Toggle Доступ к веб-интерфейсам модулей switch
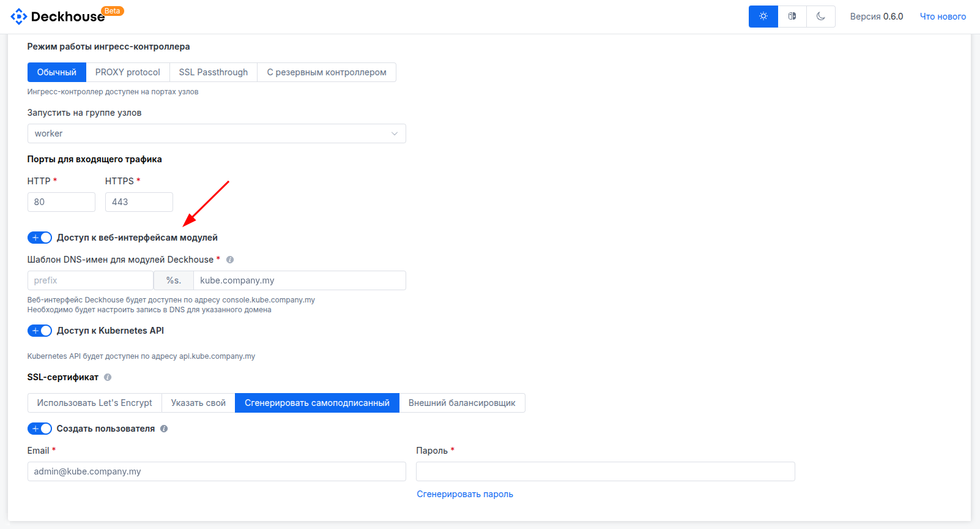980x529 pixels. point(40,238)
